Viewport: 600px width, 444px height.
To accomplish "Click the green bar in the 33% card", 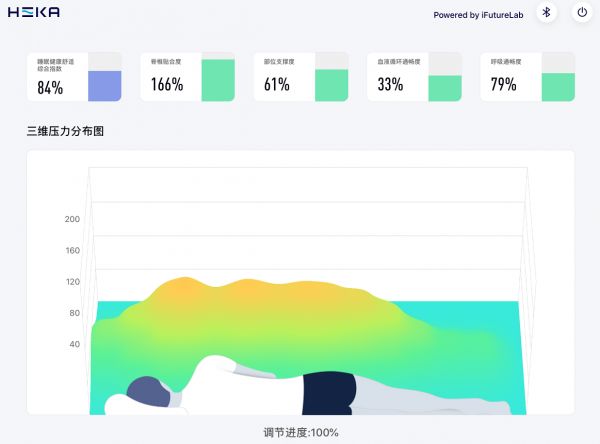I will point(445,88).
